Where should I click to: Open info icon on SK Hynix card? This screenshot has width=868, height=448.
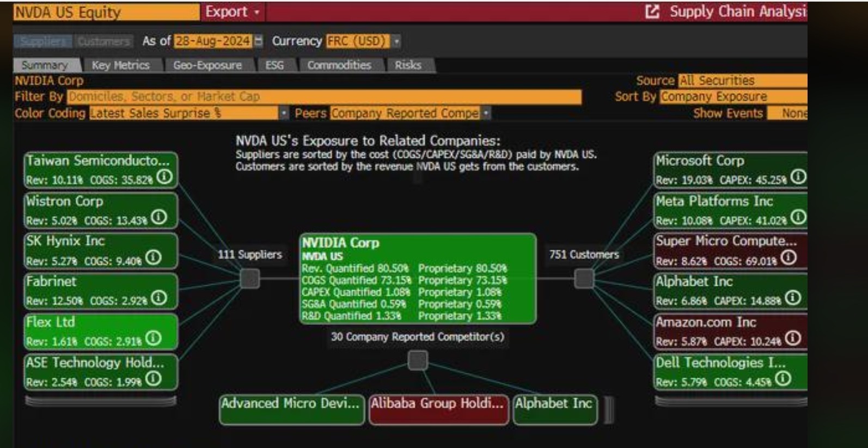coord(154,257)
